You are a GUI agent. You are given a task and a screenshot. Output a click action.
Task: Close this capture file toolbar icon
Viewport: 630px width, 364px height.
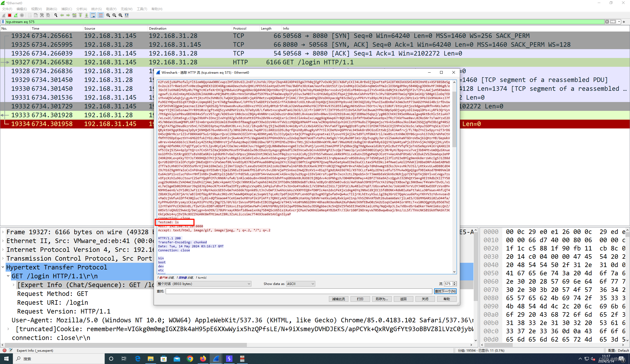42,15
